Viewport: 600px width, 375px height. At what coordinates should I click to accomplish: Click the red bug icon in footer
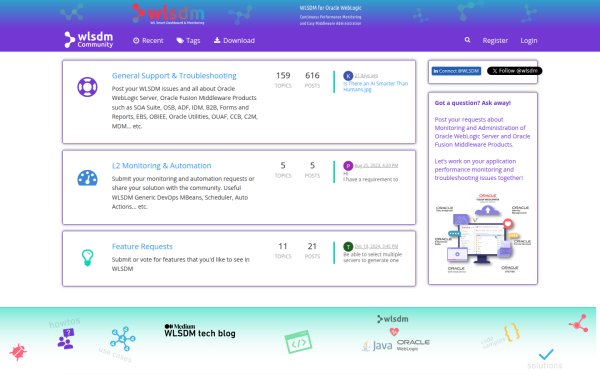tap(18, 352)
